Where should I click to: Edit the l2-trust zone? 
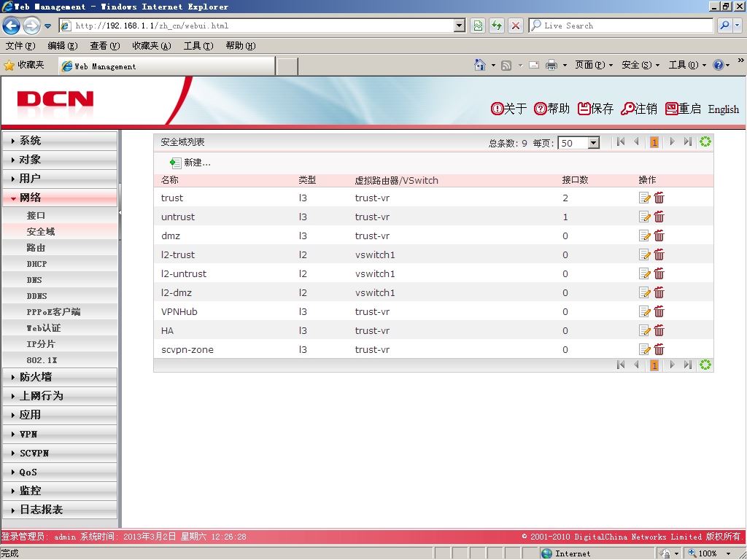pos(644,254)
